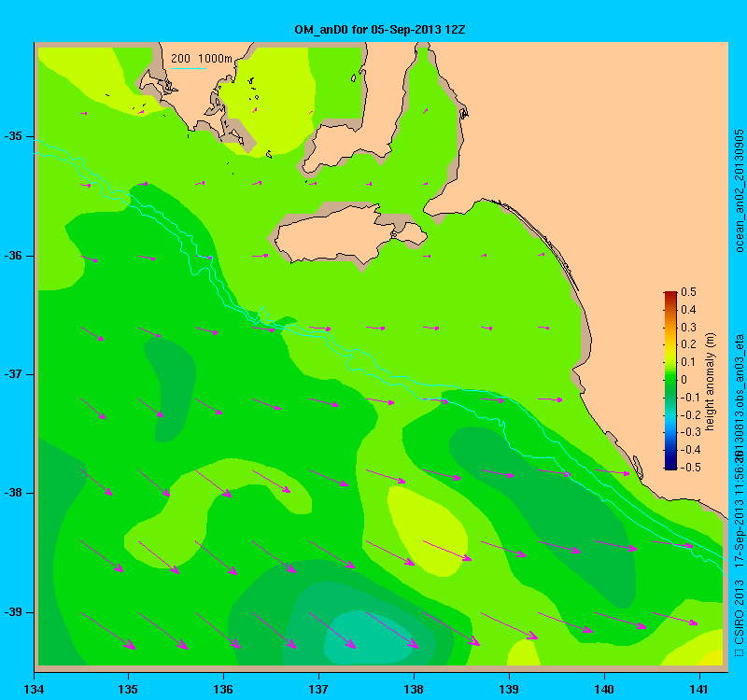Click longitude label 134 on the x-axis
This screenshot has width=747, height=700.
[x=34, y=689]
